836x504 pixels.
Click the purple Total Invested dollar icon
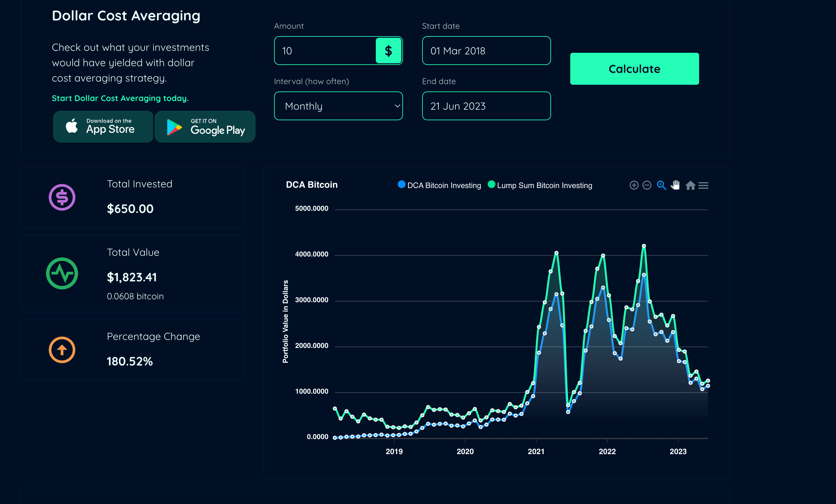62,197
